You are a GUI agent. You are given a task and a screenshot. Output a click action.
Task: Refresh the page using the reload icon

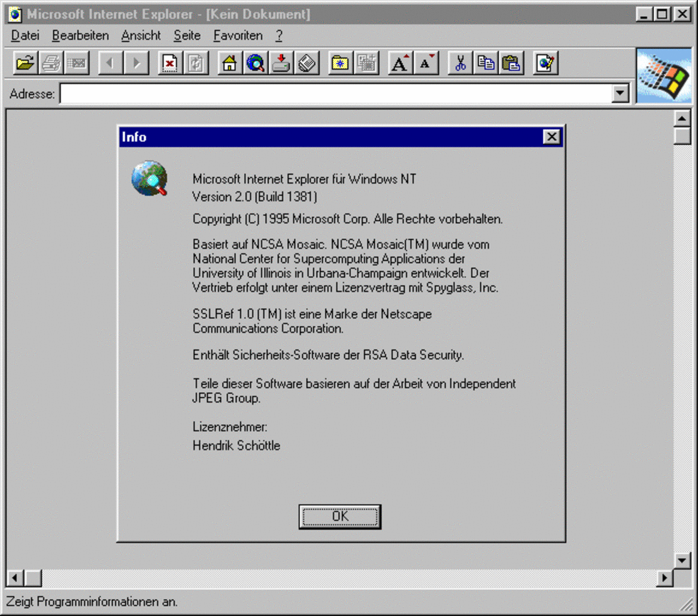196,63
